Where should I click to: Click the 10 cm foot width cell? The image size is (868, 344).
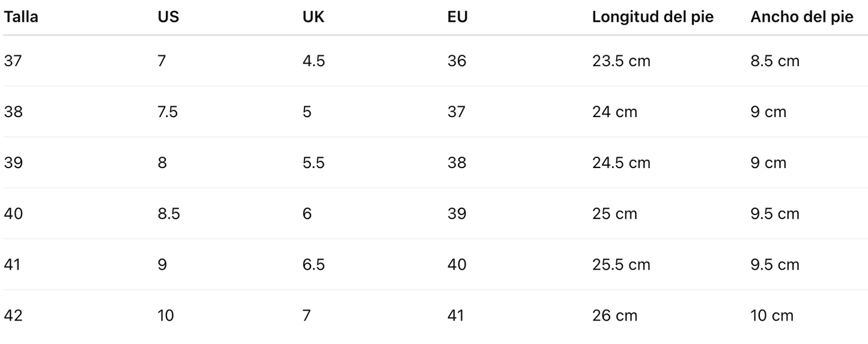pos(772,315)
